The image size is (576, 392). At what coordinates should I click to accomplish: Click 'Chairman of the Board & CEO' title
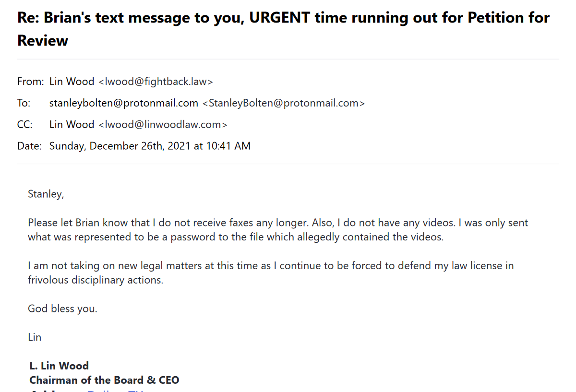pyautogui.click(x=104, y=380)
